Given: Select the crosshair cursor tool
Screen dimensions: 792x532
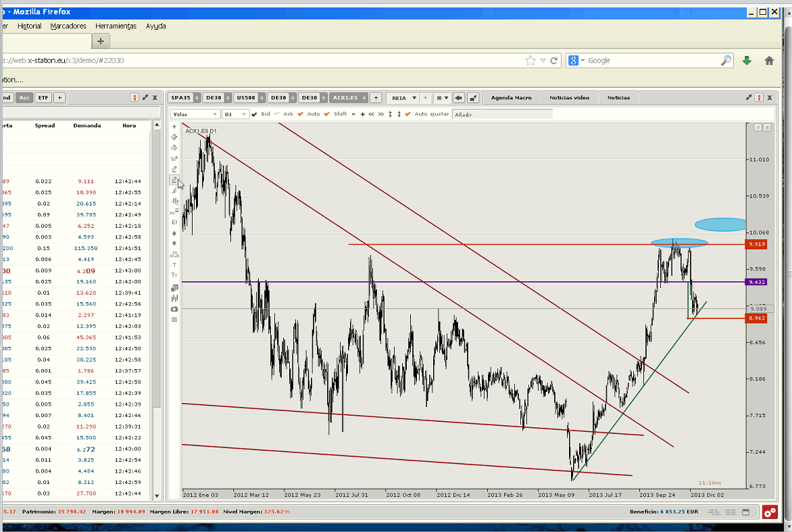Looking at the screenshot, I should (174, 127).
